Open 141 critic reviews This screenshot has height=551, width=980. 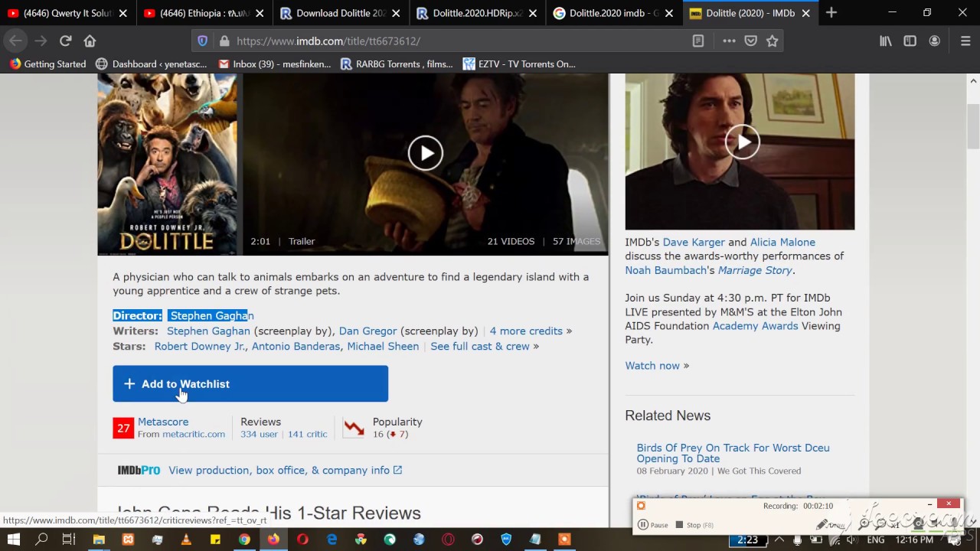click(x=307, y=434)
